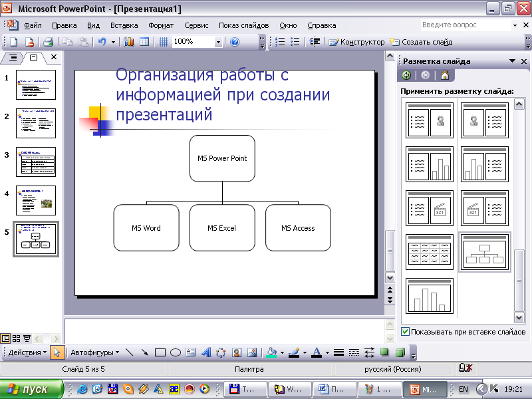
Task: Select the Line drawing tool
Action: [129, 352]
